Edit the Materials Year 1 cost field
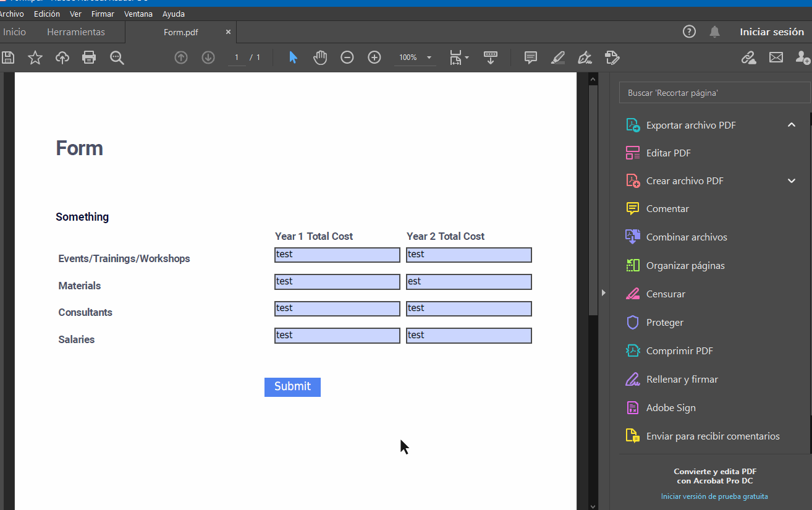This screenshot has height=510, width=812. tap(337, 281)
